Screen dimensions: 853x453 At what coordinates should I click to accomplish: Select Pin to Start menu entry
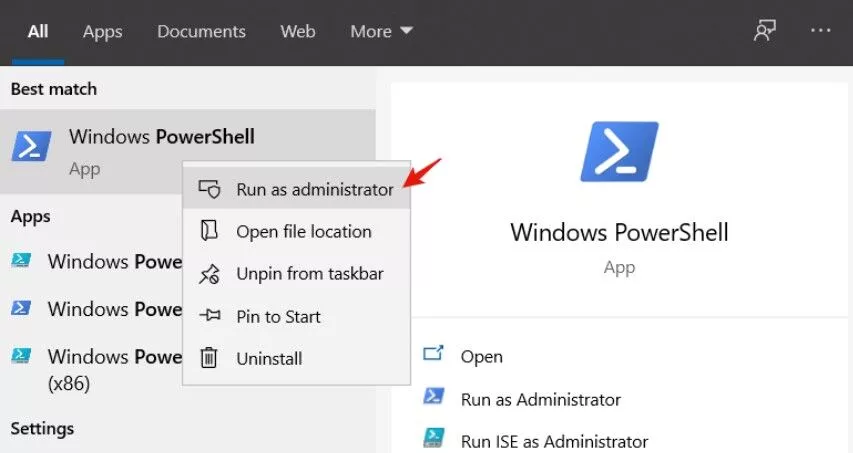296,316
